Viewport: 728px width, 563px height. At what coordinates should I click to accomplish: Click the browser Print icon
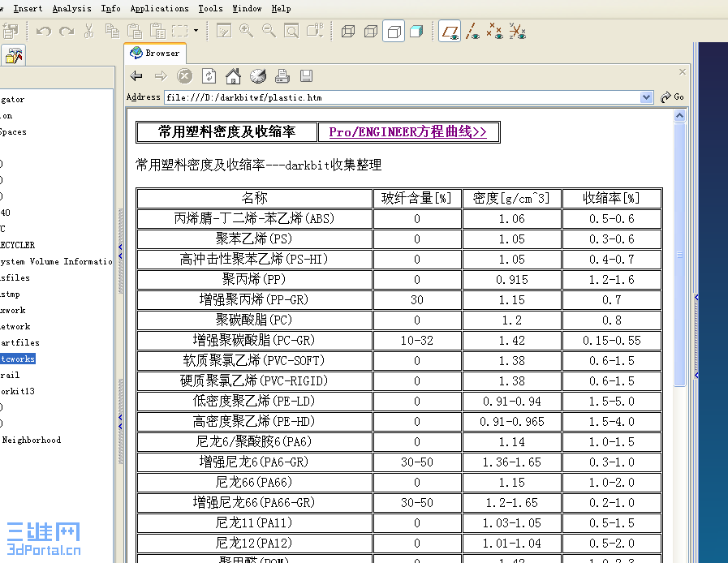tap(282, 75)
